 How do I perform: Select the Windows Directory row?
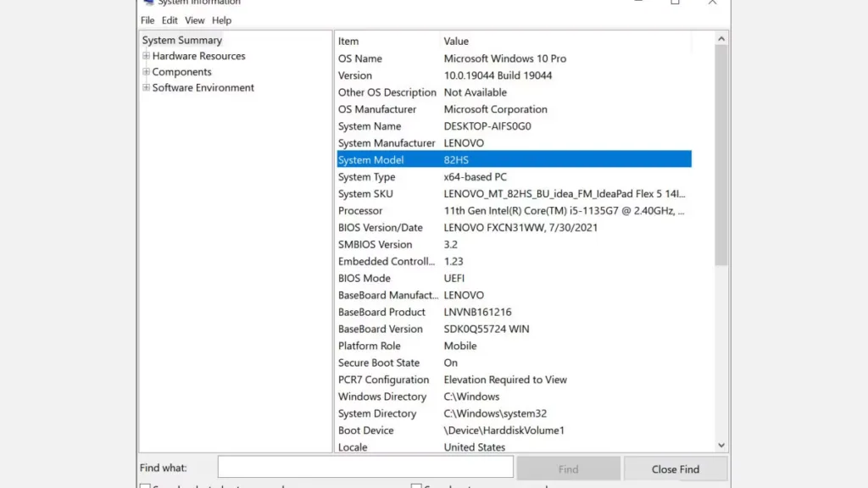[514, 396]
